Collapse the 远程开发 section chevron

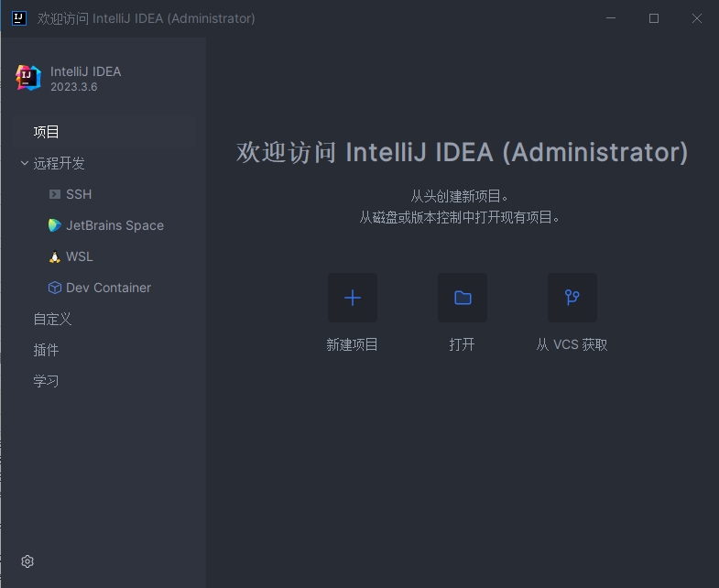point(25,163)
